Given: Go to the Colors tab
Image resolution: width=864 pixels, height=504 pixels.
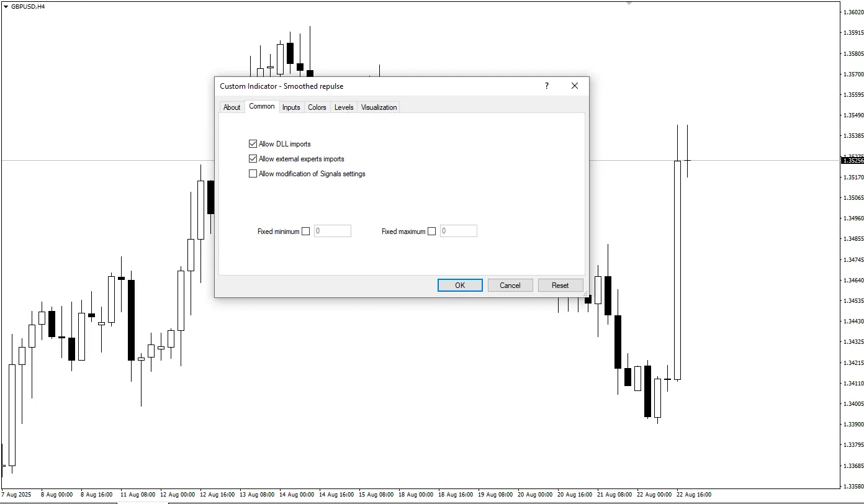Looking at the screenshot, I should click(317, 107).
